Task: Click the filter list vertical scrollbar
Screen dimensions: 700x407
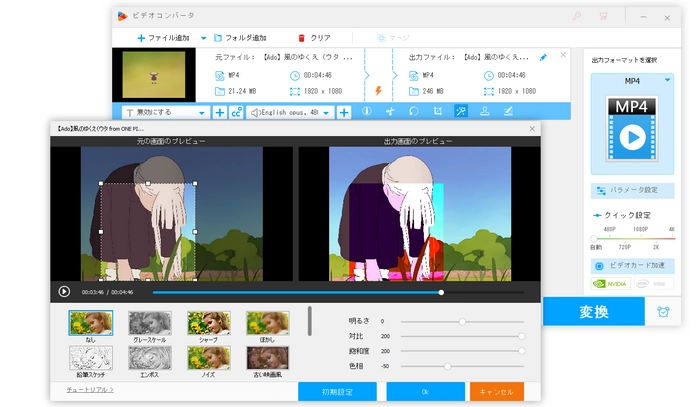Action: tap(309, 321)
